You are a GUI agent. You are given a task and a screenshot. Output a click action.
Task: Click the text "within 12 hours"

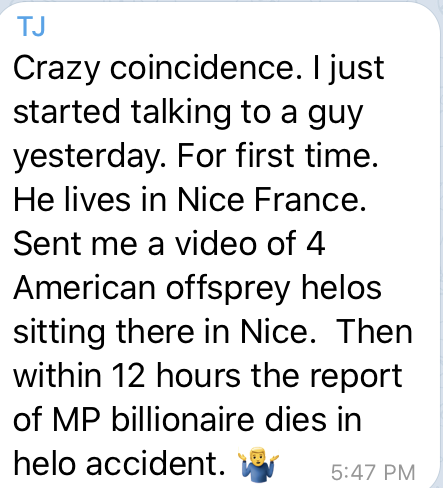coord(127,375)
